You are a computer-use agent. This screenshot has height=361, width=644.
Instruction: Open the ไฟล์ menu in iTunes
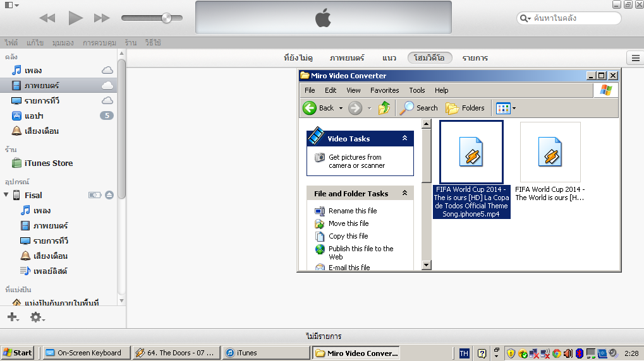pyautogui.click(x=11, y=43)
